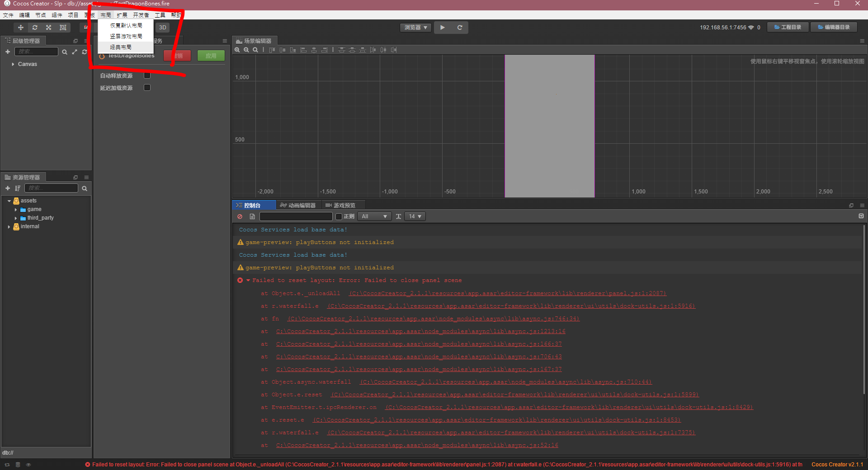Distribute nodes by horizontal centers
Screen dimensions: 868x470
point(383,50)
